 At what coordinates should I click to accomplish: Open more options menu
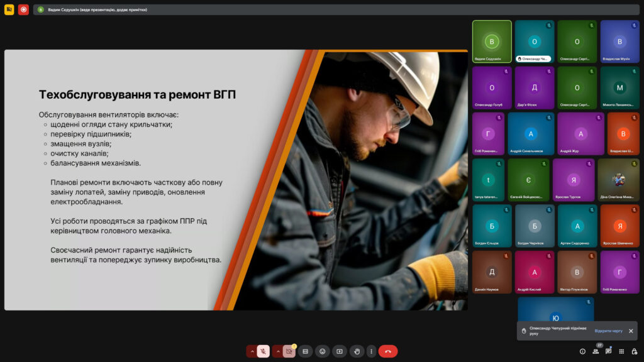(x=371, y=351)
